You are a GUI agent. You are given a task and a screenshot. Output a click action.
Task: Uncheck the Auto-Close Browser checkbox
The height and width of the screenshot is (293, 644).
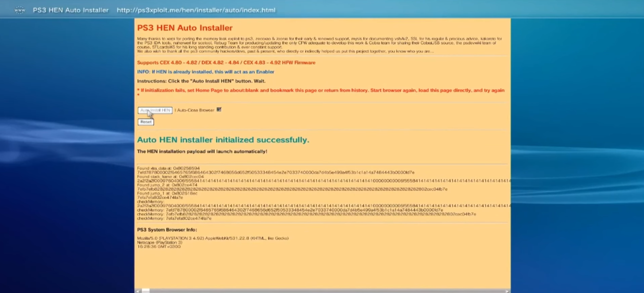[219, 110]
